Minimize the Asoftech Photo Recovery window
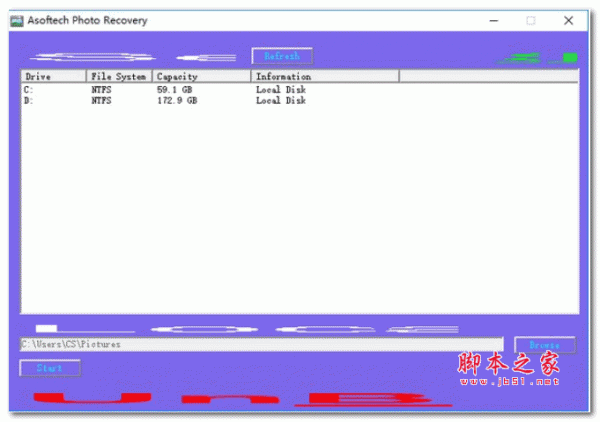The height and width of the screenshot is (422, 600). pos(494,21)
